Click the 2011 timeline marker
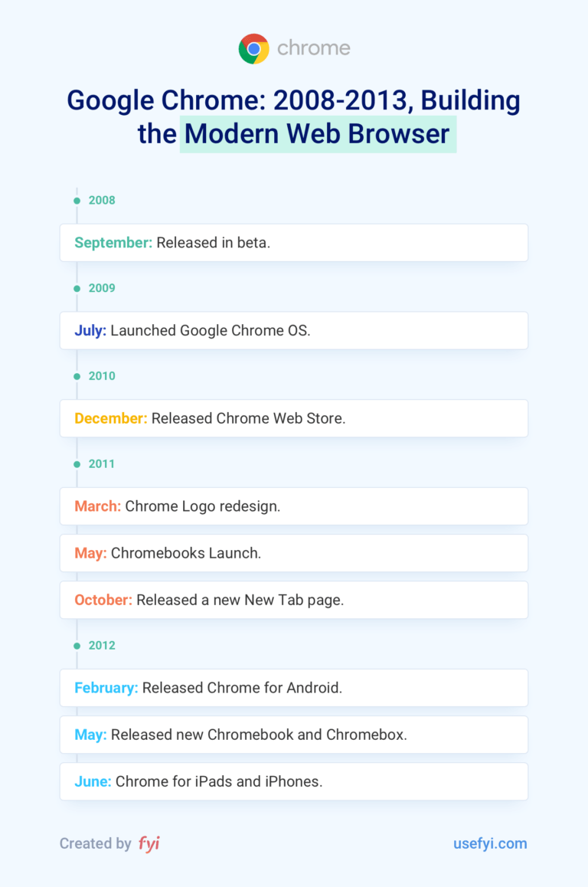The width and height of the screenshot is (588, 887). [77, 464]
